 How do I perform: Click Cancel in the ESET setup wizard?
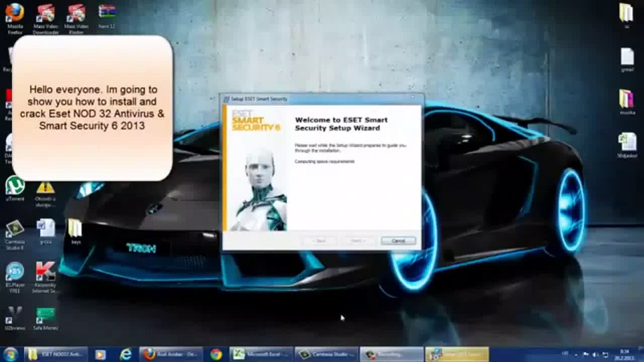398,241
